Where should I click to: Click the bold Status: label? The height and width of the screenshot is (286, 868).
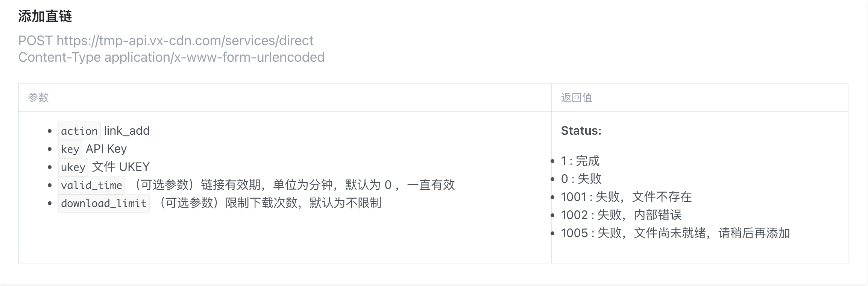point(581,131)
